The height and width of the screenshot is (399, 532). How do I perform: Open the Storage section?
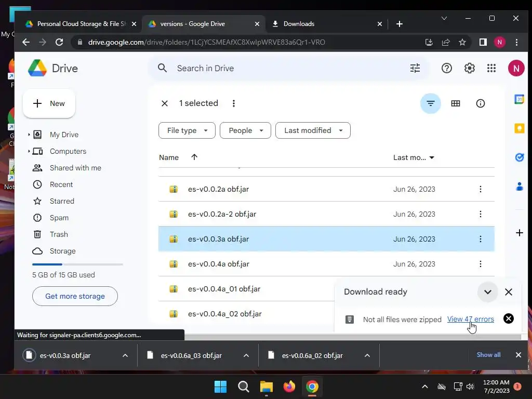tap(62, 251)
